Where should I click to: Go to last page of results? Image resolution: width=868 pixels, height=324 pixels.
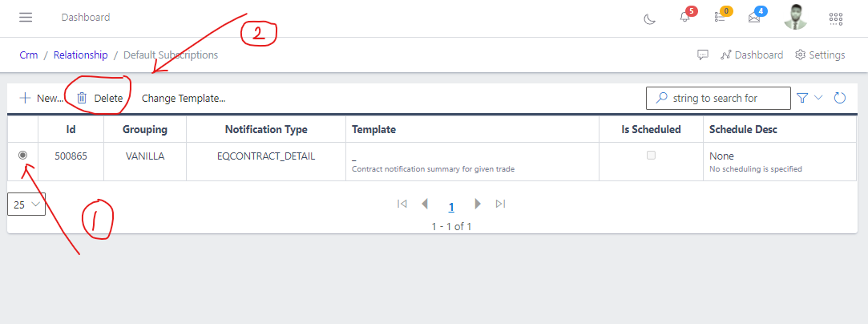500,204
